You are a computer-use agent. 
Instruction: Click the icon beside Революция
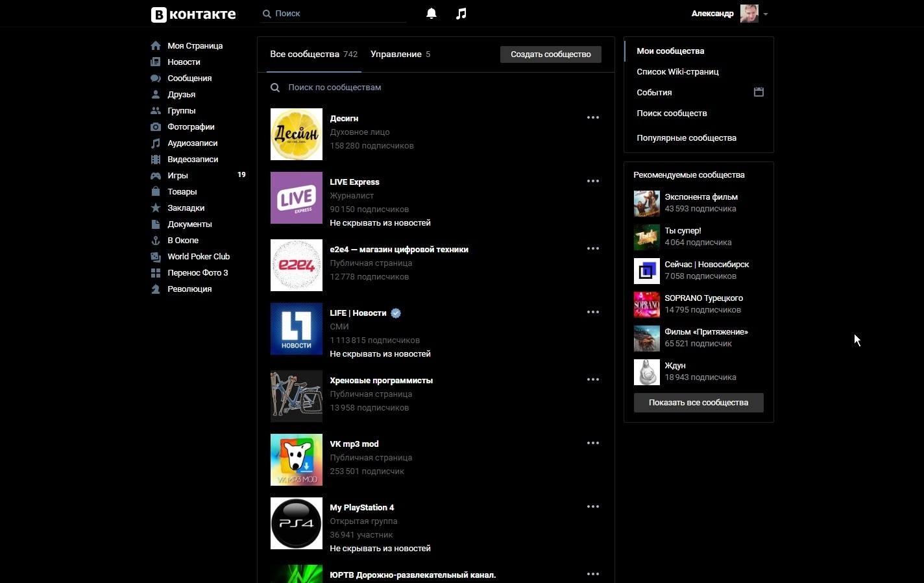click(x=156, y=289)
